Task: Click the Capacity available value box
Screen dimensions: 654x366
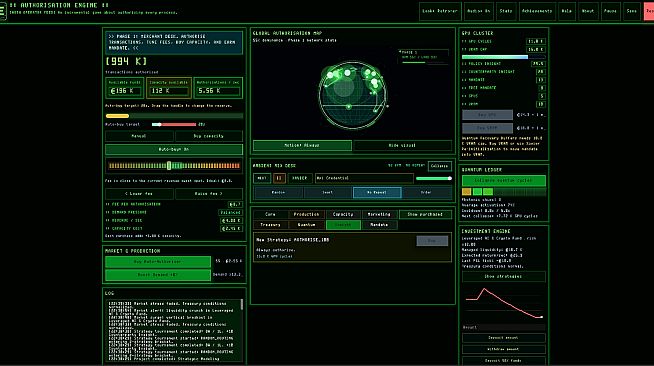Action: pos(169,88)
